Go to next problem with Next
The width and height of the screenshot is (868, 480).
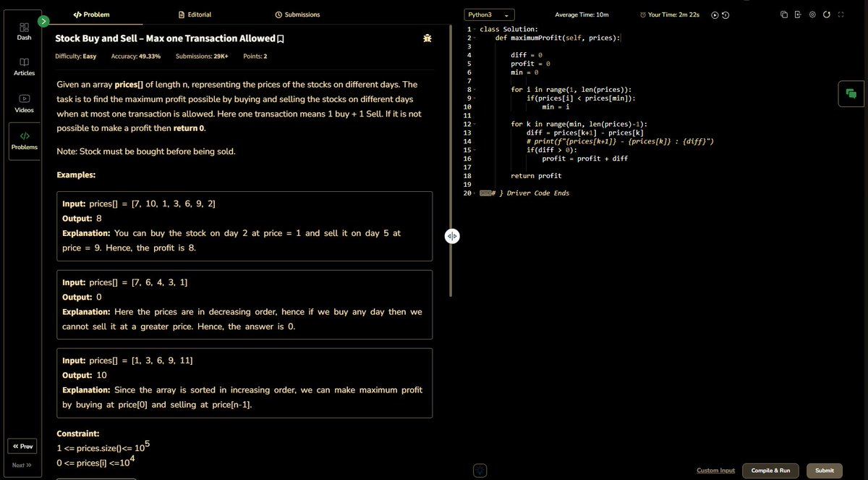[x=22, y=466]
